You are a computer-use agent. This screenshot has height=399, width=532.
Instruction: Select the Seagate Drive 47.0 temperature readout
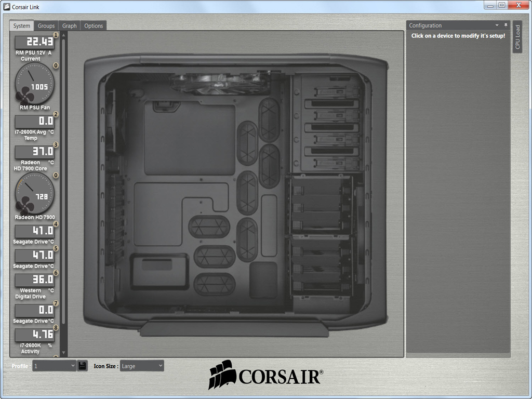point(34,256)
